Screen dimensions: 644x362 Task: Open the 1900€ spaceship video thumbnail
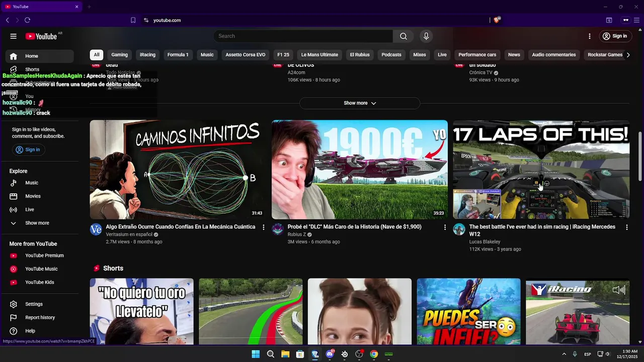point(360,169)
